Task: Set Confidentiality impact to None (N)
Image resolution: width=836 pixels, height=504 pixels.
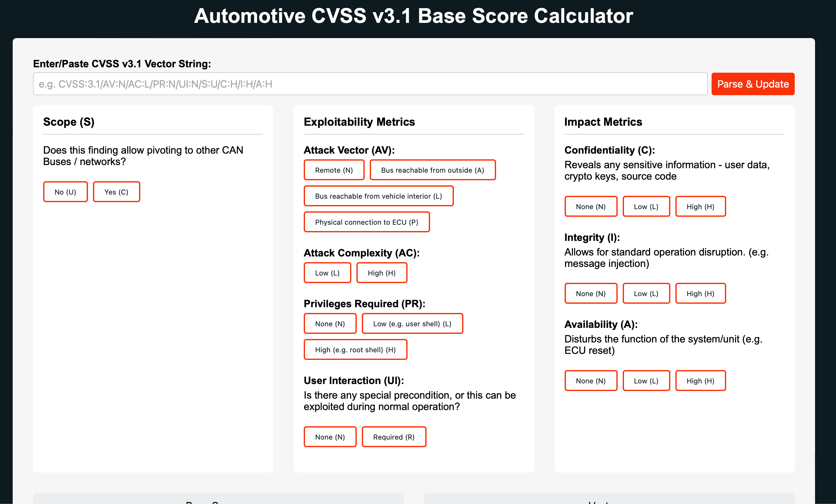Action: tap(591, 206)
